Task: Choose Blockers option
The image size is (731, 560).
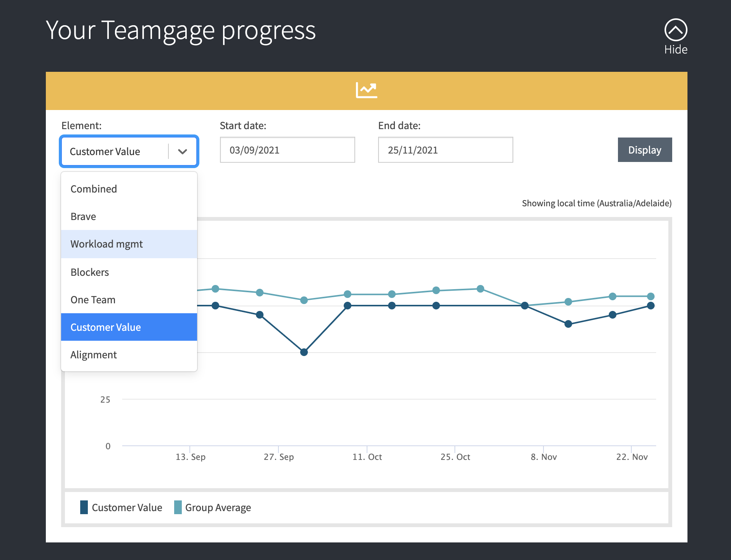Action: (129, 272)
